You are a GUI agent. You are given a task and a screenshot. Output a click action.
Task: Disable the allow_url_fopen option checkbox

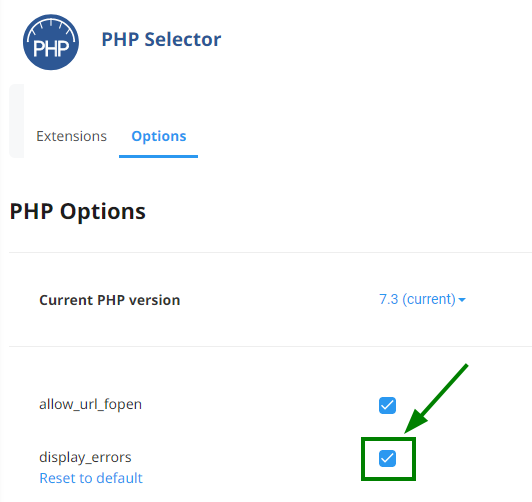pos(387,405)
